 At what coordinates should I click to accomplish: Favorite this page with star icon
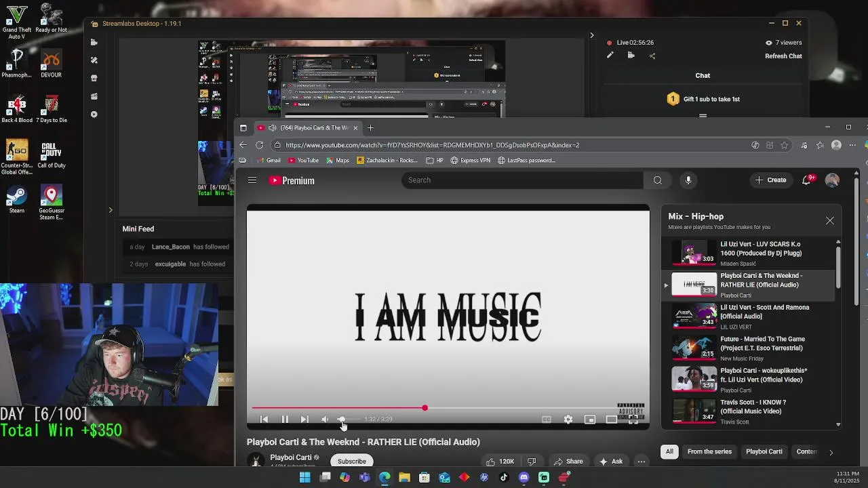[785, 145]
